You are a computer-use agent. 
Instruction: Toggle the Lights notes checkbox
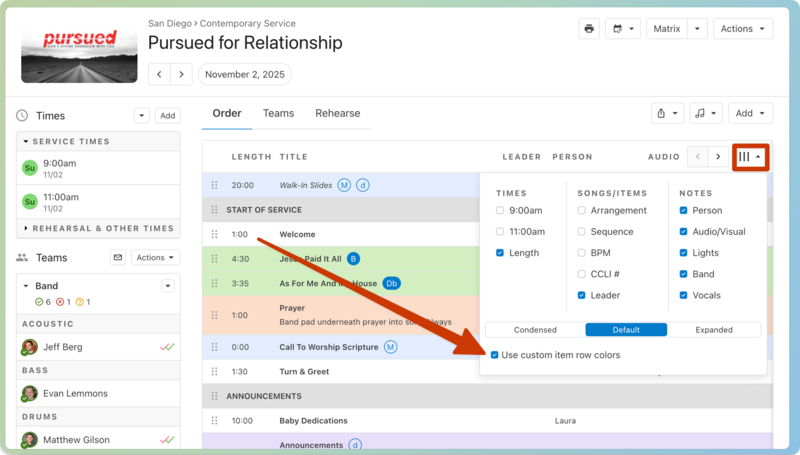[684, 253]
